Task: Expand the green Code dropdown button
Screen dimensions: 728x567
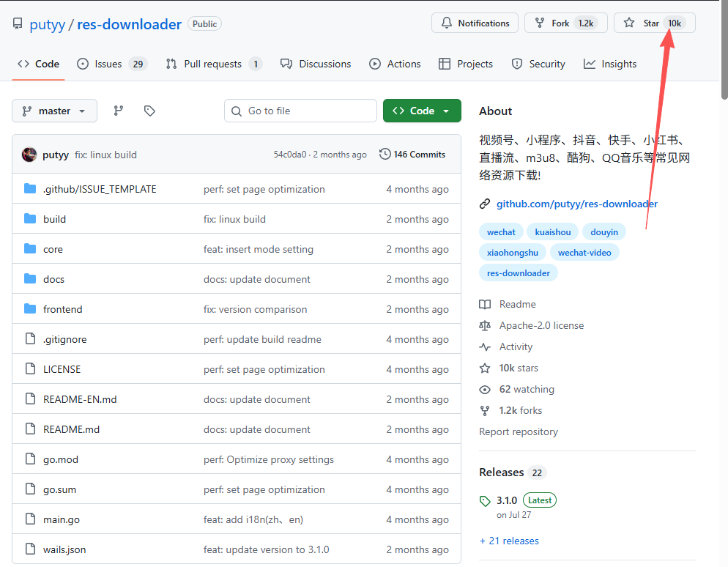Action: 422,111
